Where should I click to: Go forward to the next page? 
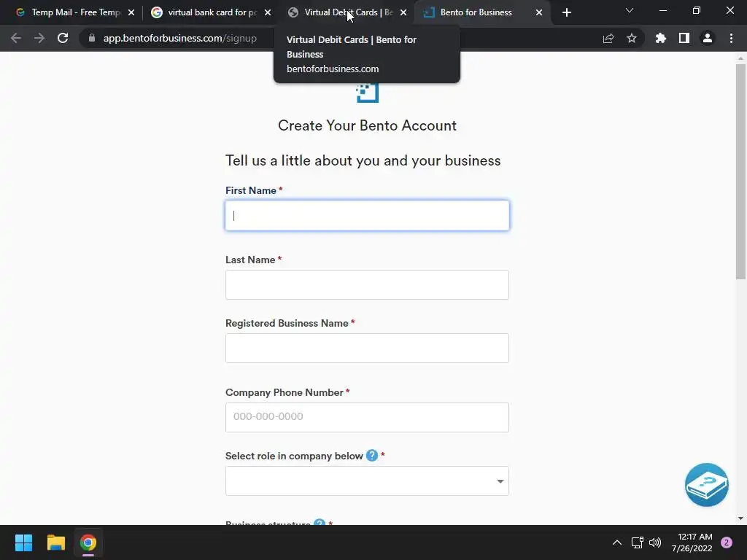coord(39,38)
